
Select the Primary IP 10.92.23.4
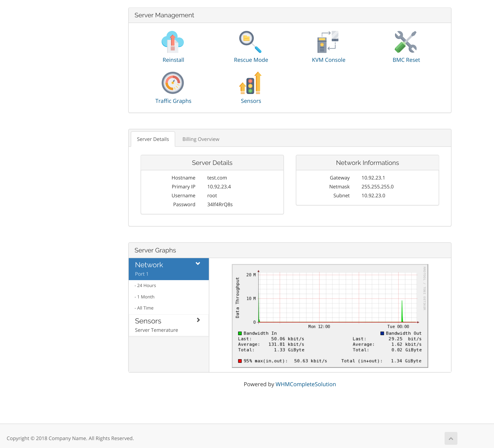pyautogui.click(x=219, y=187)
